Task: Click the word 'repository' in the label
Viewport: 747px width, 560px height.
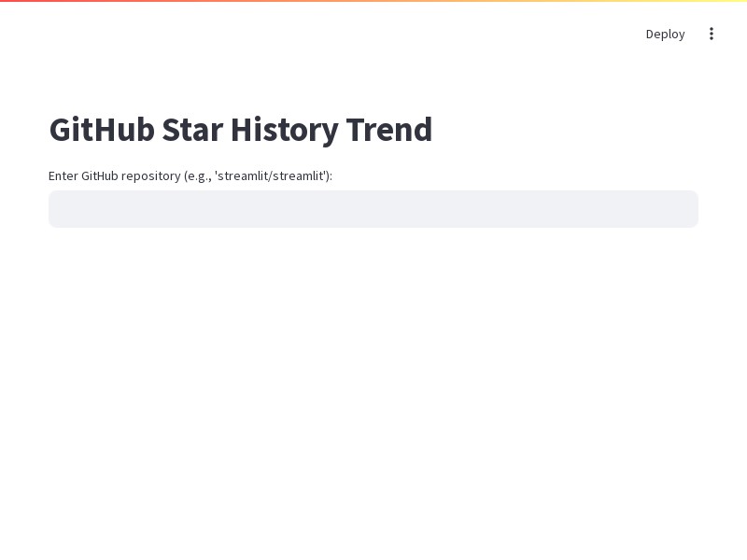Action: coord(150,176)
